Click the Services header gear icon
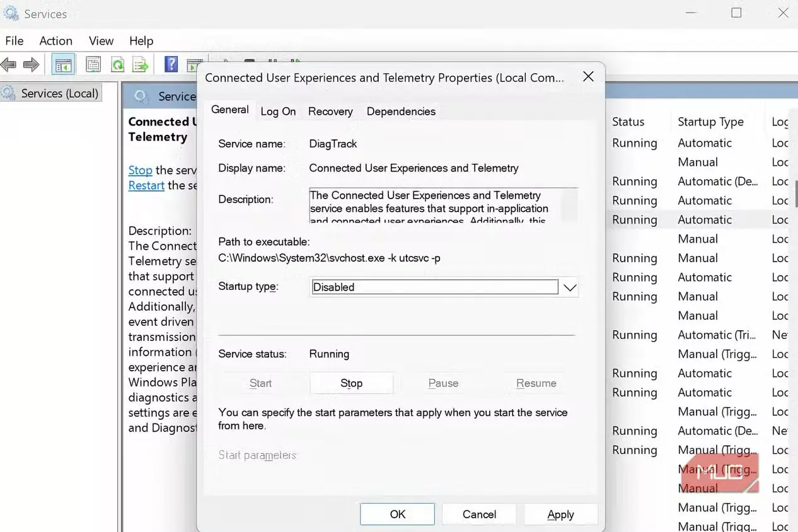Screen dimensions: 798x532 [x=142, y=96]
